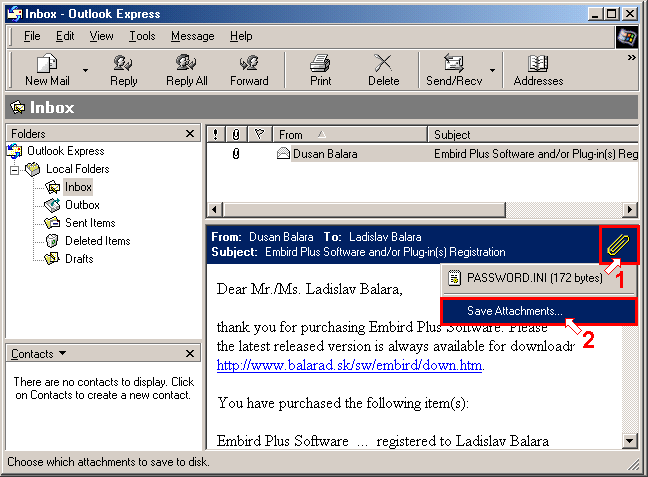This screenshot has width=648, height=477.
Task: Sort by the Priority column header
Action: (x=215, y=134)
